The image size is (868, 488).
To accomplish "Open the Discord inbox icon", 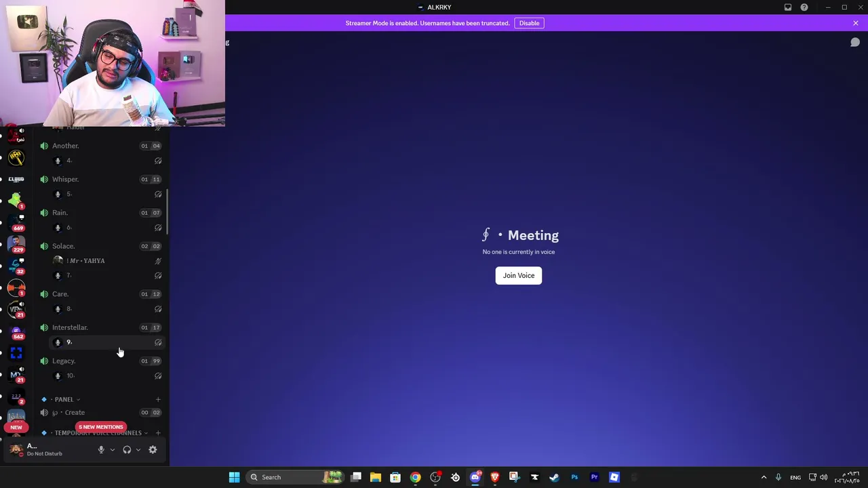I will pos(788,7).
